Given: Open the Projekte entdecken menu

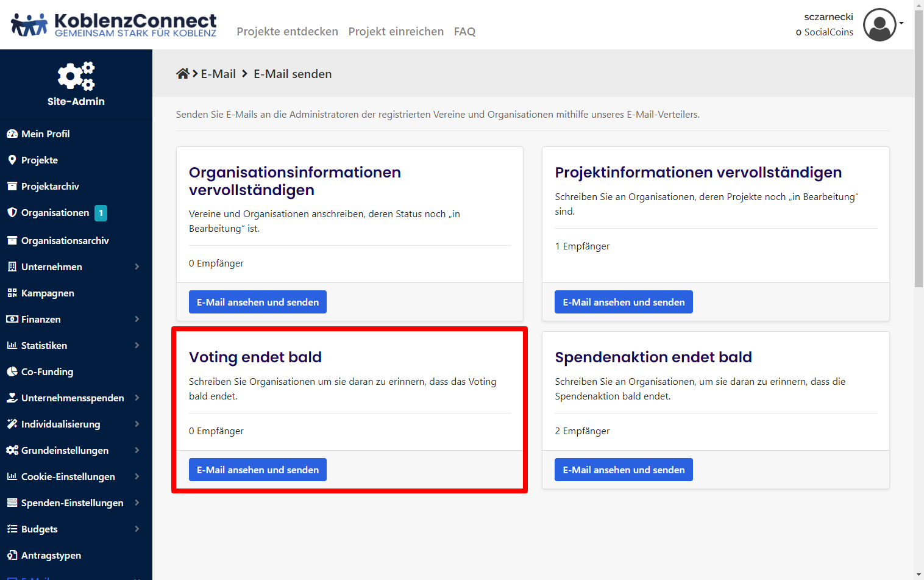Looking at the screenshot, I should 287,32.
